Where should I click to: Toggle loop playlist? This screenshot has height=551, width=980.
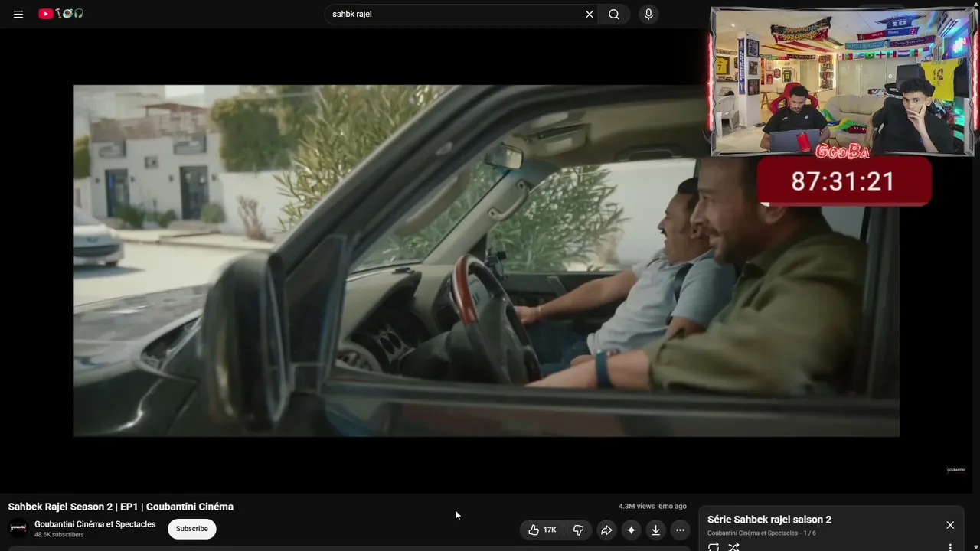click(714, 546)
